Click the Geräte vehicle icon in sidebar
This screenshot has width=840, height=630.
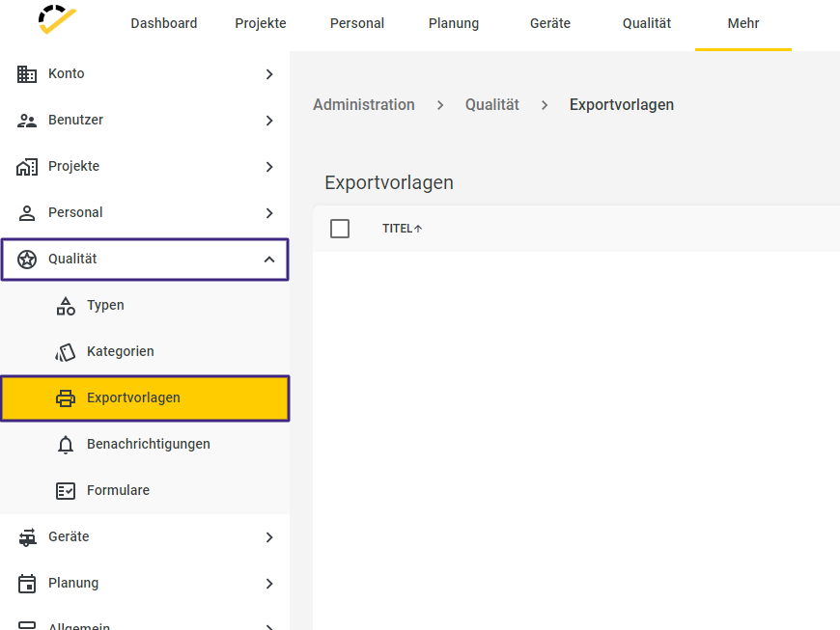click(27, 537)
